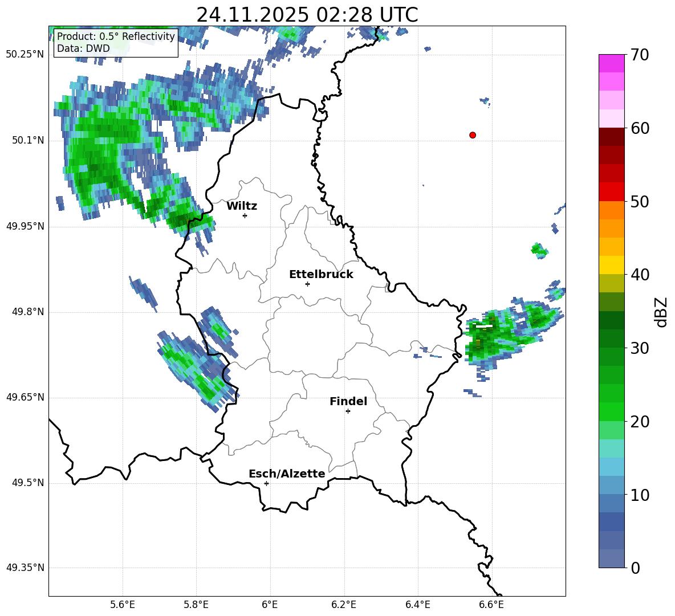
Task: Click the bright green colorbar segment at 20
Action: (611, 412)
